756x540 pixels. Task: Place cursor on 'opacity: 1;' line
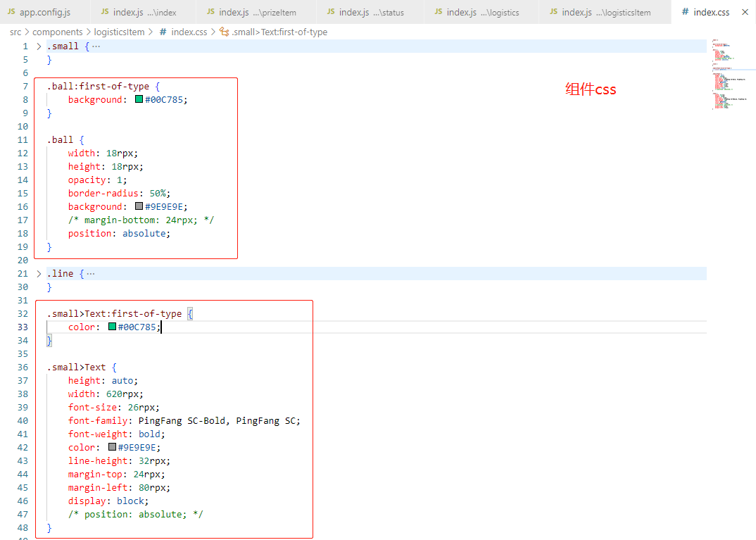pos(97,180)
